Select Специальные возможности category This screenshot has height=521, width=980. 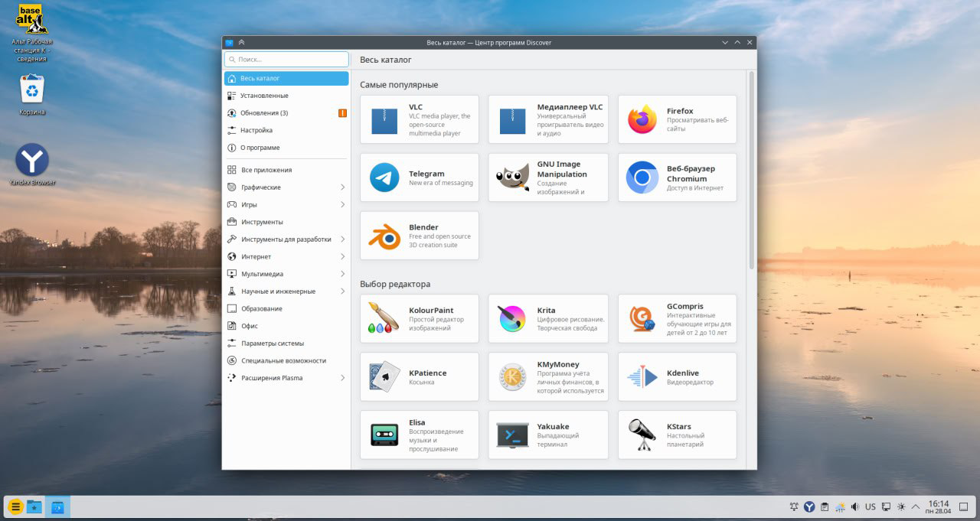pyautogui.click(x=286, y=360)
